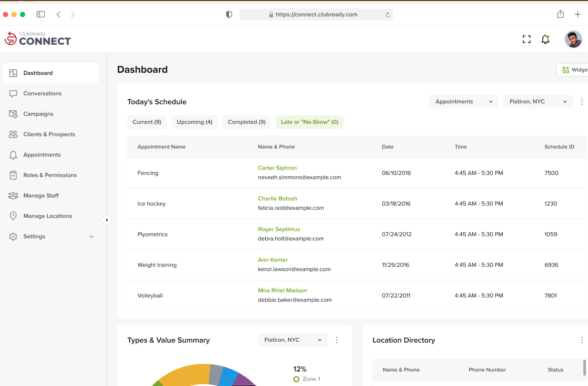Click the Manage Staff group icon
This screenshot has width=588, height=386.
(13, 196)
